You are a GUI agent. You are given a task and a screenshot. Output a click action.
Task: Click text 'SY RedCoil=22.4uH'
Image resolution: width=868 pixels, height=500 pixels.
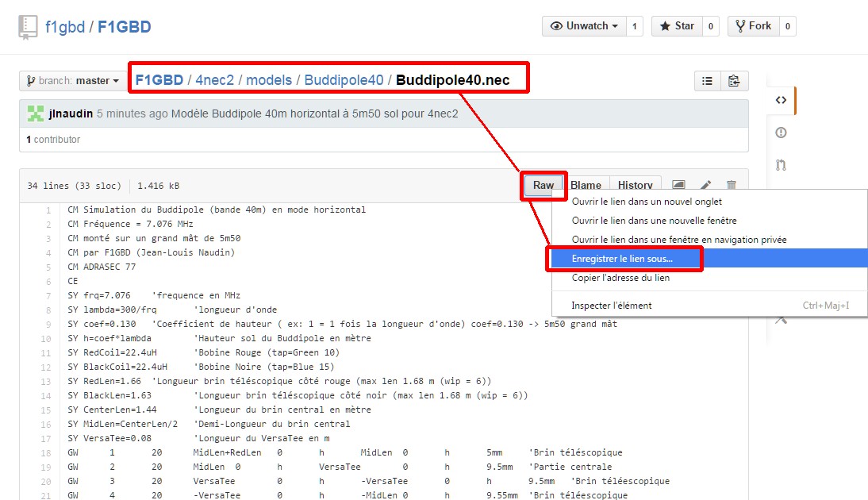(x=112, y=352)
